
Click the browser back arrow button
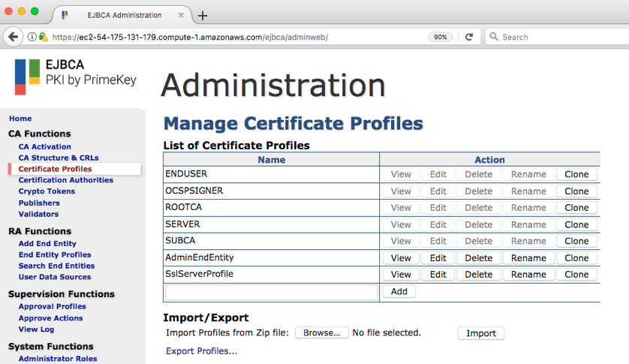coord(13,37)
